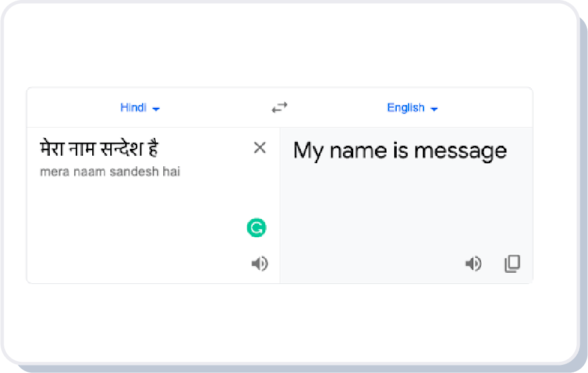Select the English language label
The height and width of the screenshot is (373, 588).
(x=405, y=108)
